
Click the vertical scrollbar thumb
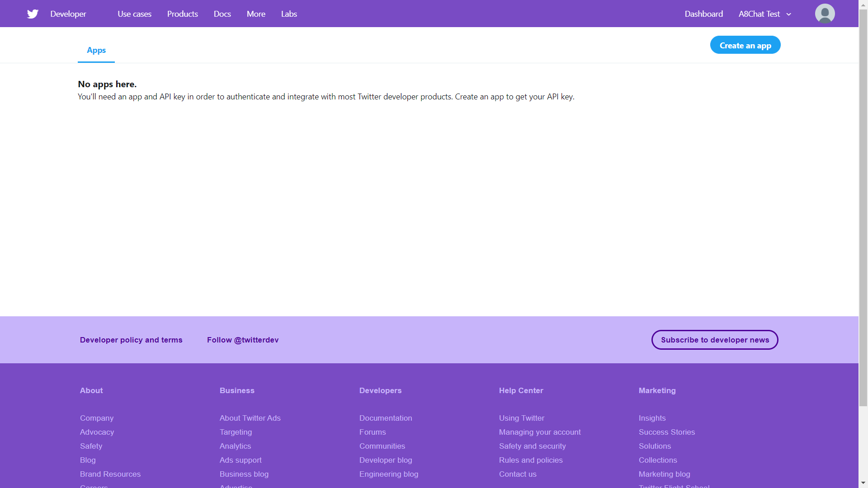click(x=863, y=208)
